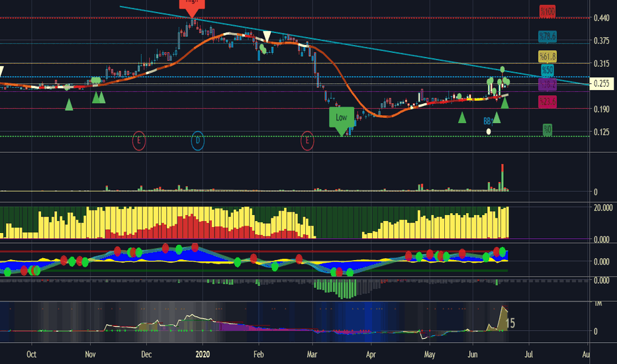Click the Apr label on time axis

(x=371, y=354)
